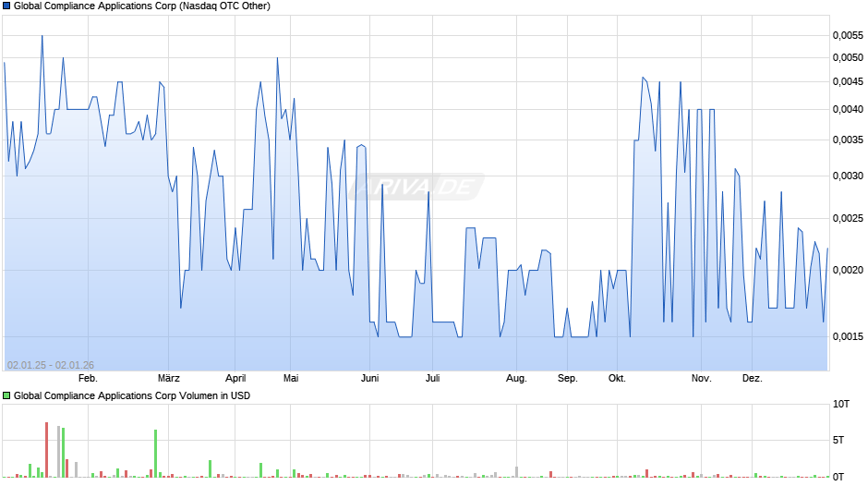Click price axis value 0,0015
This screenshot has width=868, height=486.
pos(848,336)
